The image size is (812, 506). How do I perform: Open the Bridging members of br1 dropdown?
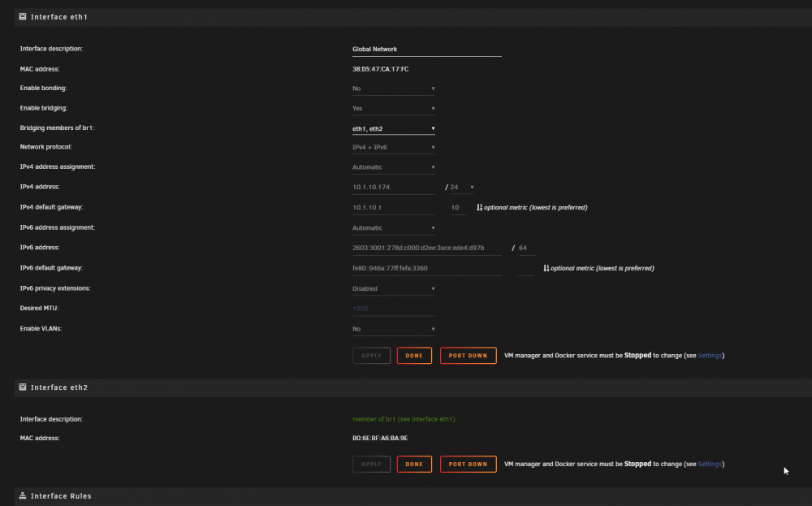[x=394, y=128]
